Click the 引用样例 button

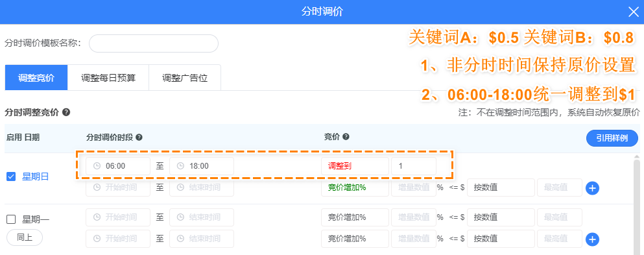pos(612,138)
